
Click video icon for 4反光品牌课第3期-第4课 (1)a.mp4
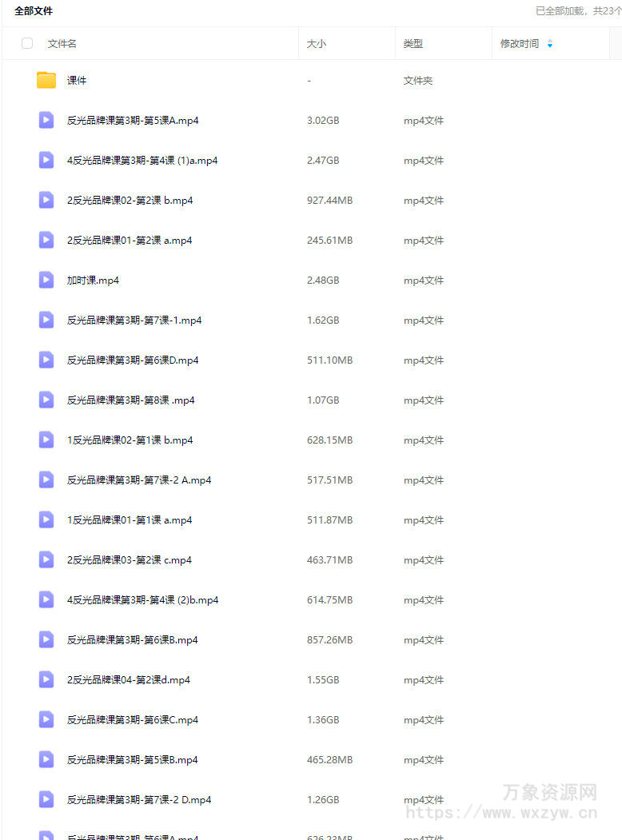point(46,160)
